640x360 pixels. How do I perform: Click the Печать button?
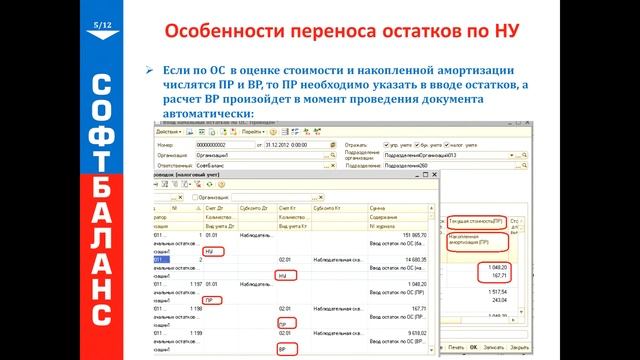[x=456, y=347]
